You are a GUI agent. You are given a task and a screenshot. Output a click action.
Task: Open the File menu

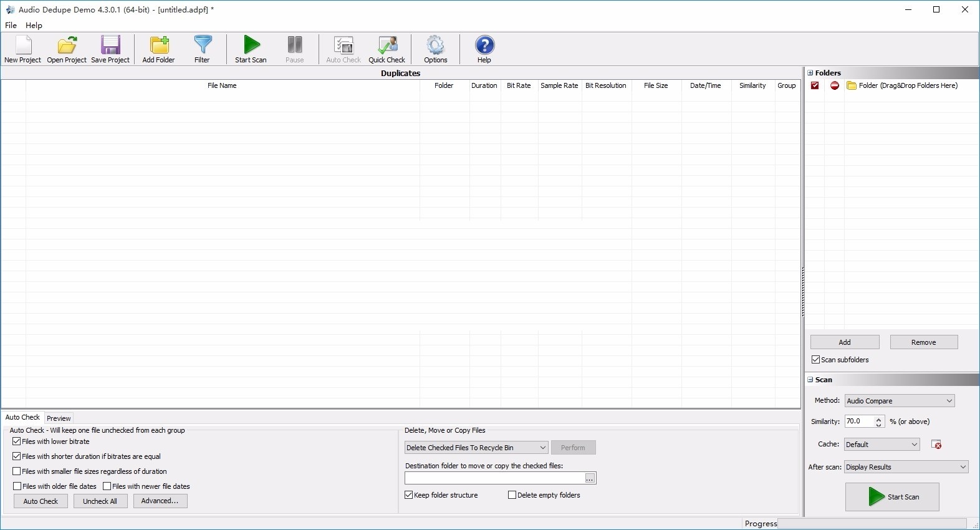pos(11,26)
